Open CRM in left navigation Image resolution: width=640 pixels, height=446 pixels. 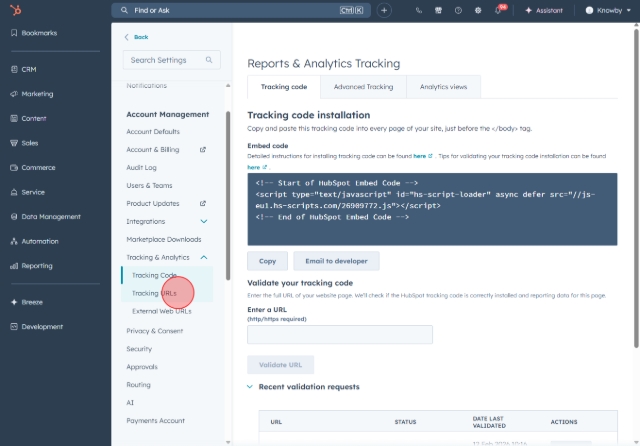tap(24, 69)
